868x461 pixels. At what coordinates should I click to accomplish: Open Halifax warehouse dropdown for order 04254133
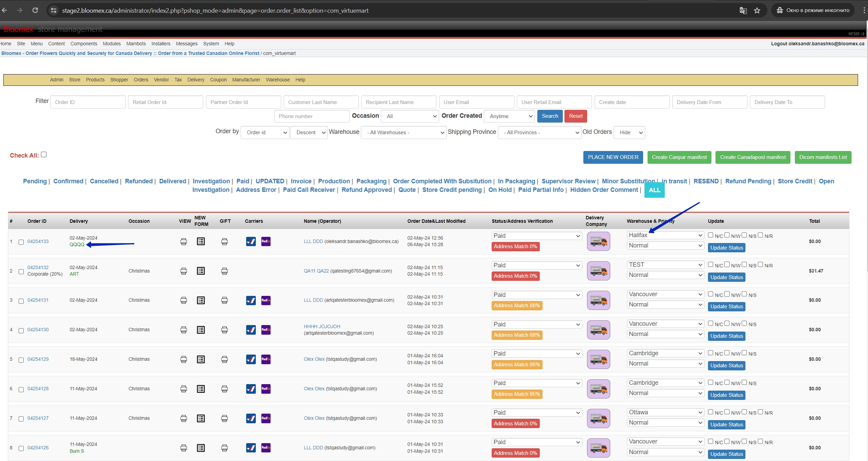tap(665, 235)
